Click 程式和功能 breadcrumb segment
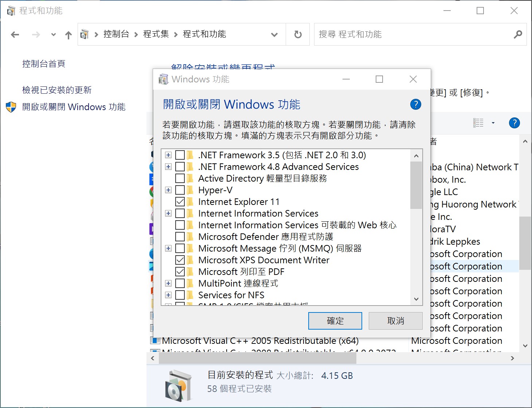Viewport: 532px width, 408px height. tap(204, 34)
